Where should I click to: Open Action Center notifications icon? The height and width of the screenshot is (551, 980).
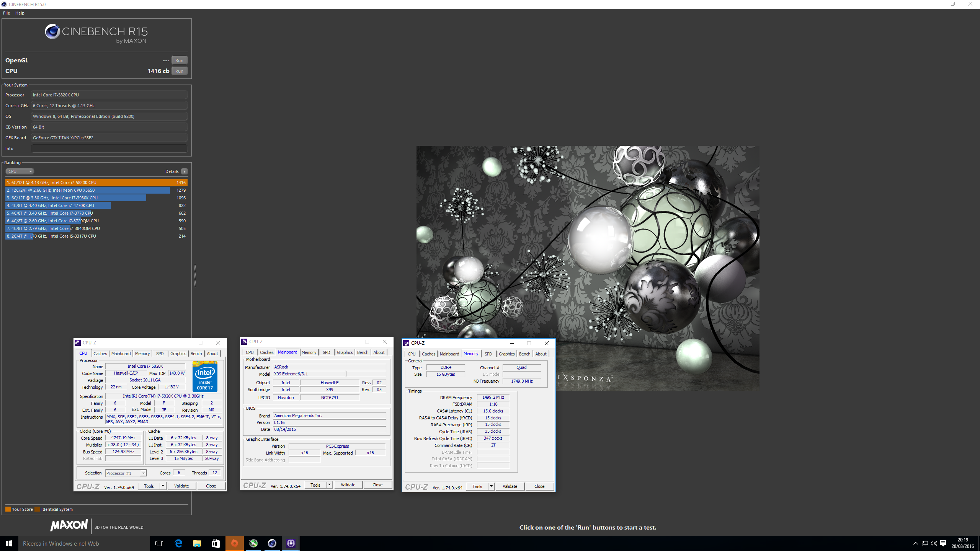coord(943,543)
